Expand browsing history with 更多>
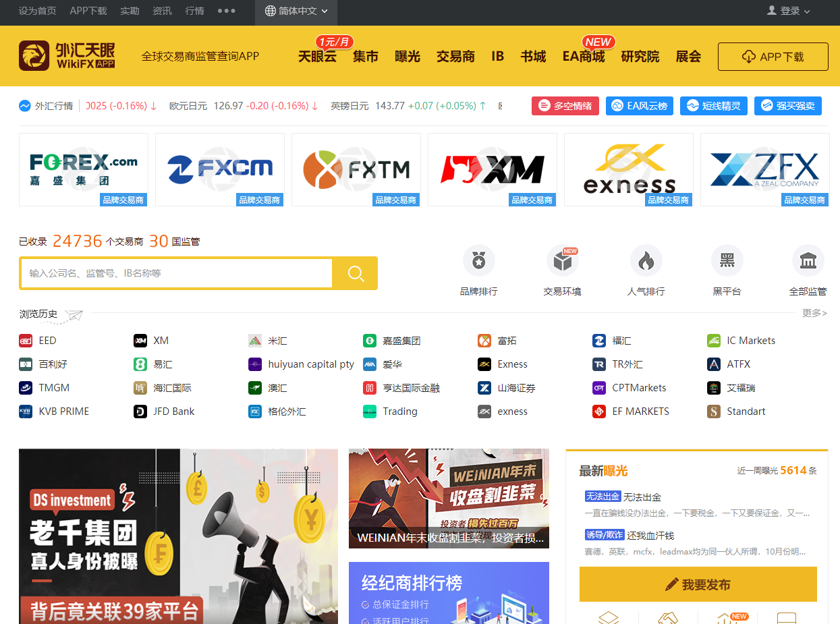The height and width of the screenshot is (624, 840). pyautogui.click(x=814, y=313)
